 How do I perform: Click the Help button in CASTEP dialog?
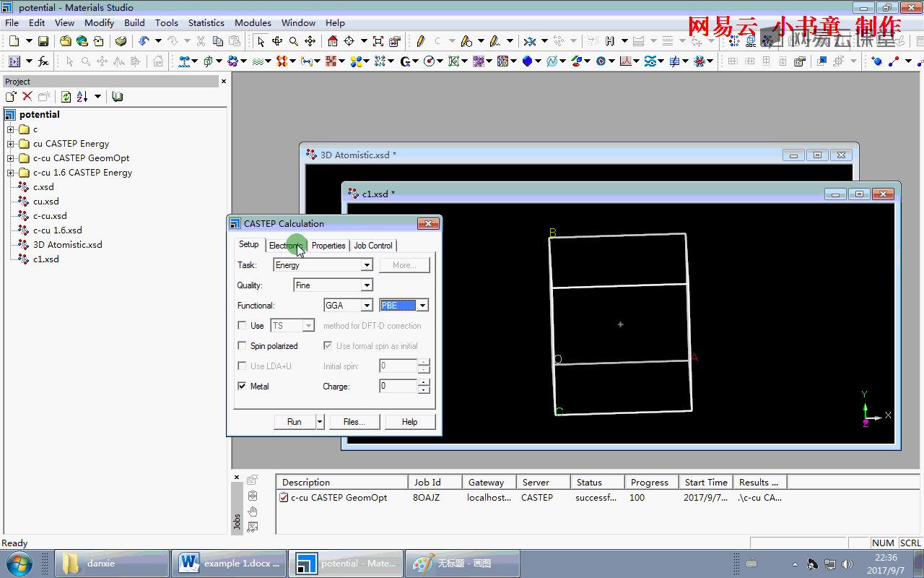click(409, 422)
